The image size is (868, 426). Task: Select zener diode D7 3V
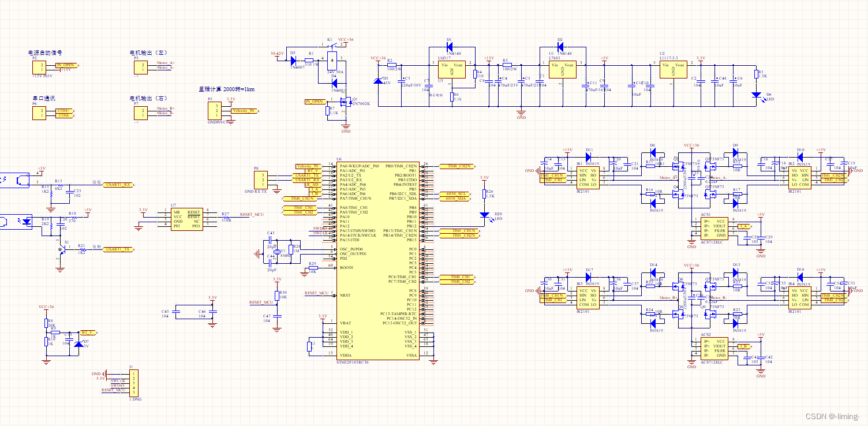[78, 344]
